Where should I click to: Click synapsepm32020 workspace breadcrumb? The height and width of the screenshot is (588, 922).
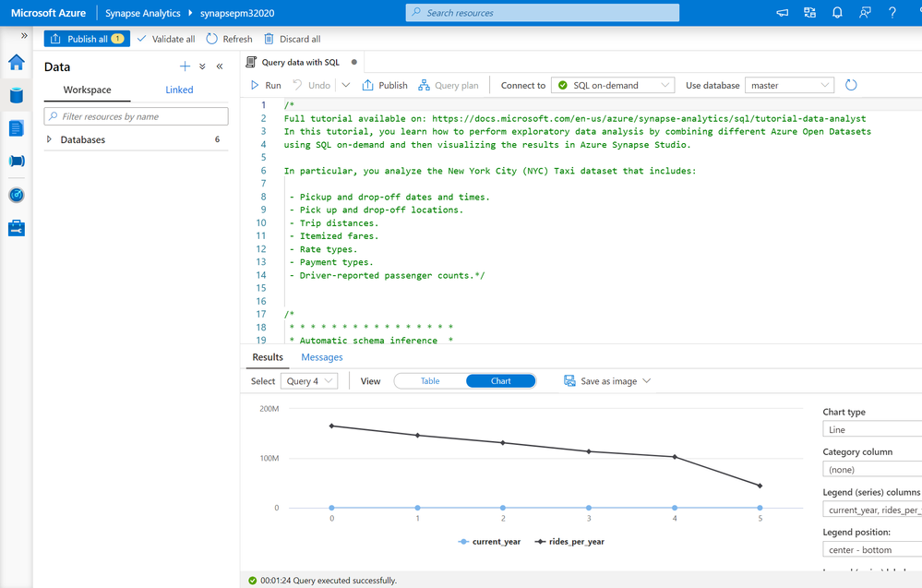[x=237, y=13]
